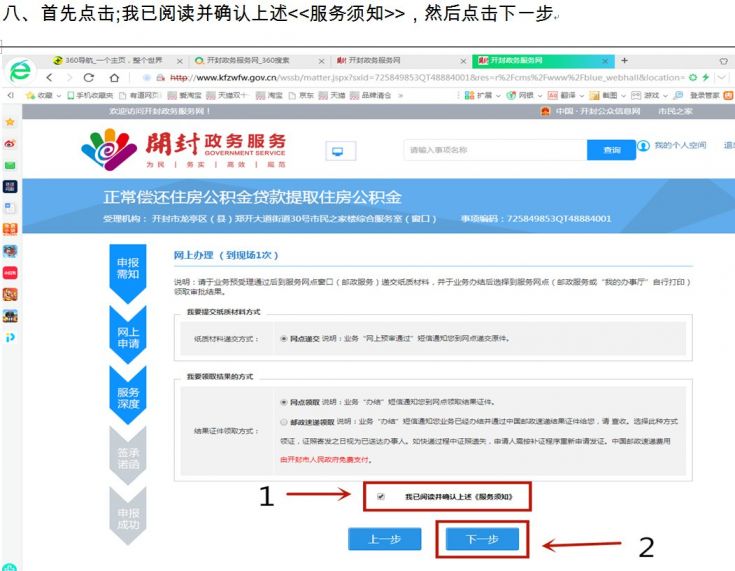Click the 360 browser green logo
The width and height of the screenshot is (735, 571).
click(x=20, y=71)
